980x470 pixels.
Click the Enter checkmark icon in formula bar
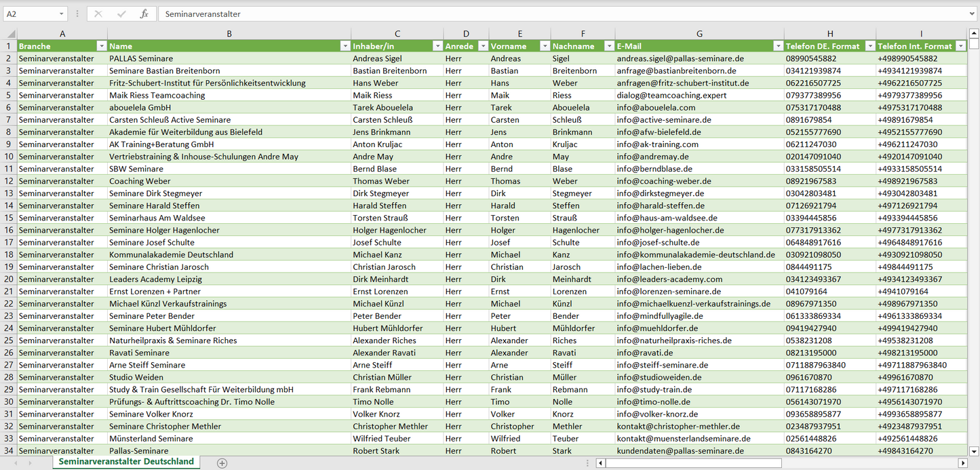[121, 14]
